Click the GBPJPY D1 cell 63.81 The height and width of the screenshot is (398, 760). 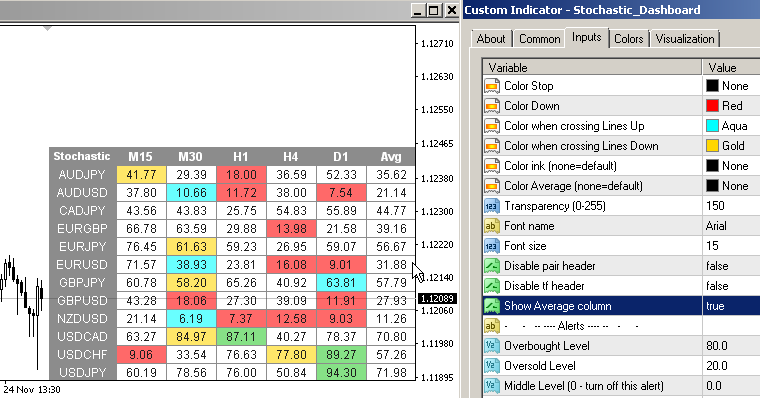coord(341,283)
